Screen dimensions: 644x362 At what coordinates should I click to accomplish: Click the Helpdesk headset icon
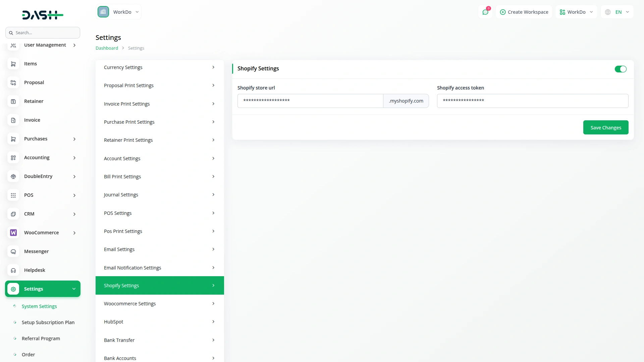(13, 270)
